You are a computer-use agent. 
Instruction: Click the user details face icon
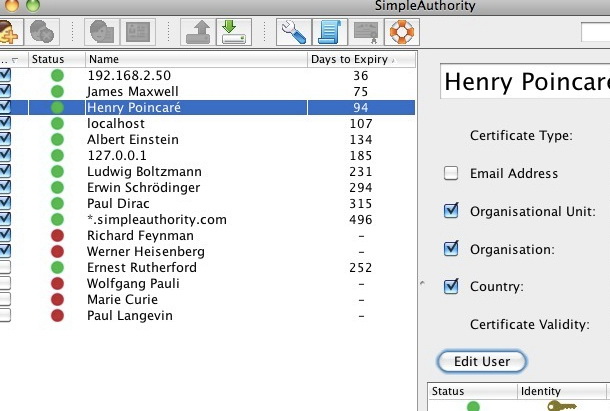coord(102,32)
